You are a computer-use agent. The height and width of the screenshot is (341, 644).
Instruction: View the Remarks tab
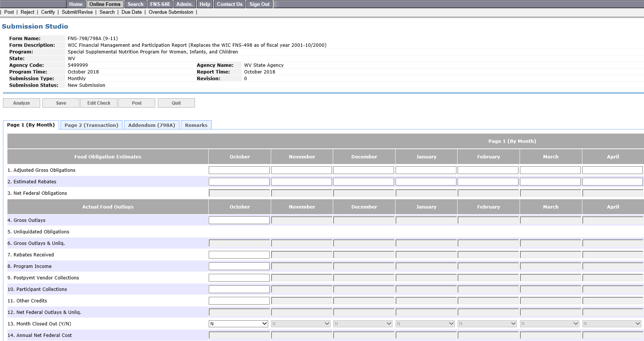click(x=196, y=125)
